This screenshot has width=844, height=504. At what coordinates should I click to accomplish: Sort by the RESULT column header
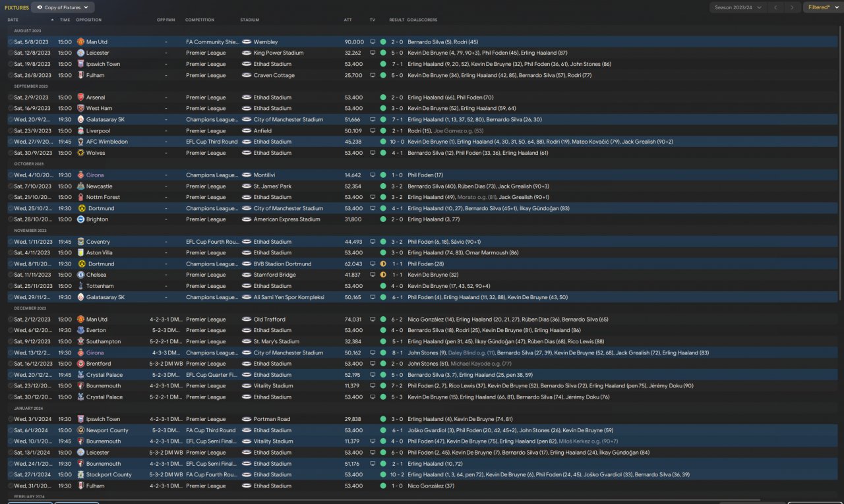397,20
